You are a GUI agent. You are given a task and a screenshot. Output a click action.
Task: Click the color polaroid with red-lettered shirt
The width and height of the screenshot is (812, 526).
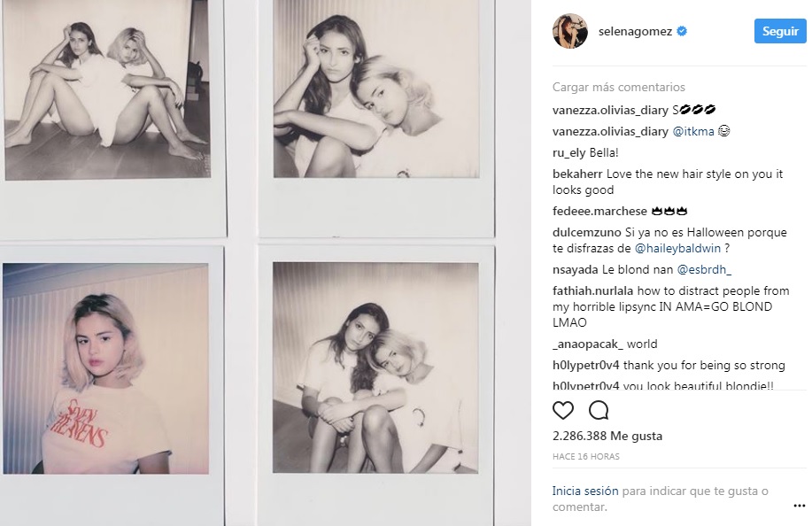105,368
